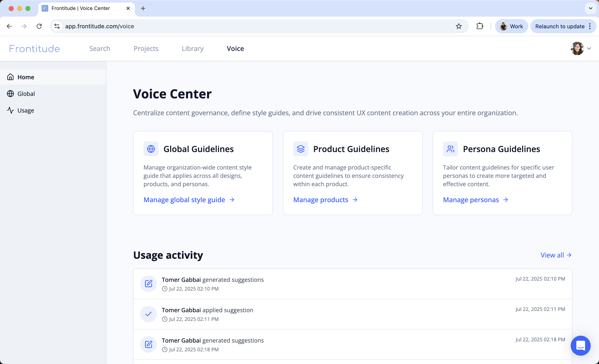Open Usage in the sidebar
Screen dimensions: 599x364
(53, 110)
